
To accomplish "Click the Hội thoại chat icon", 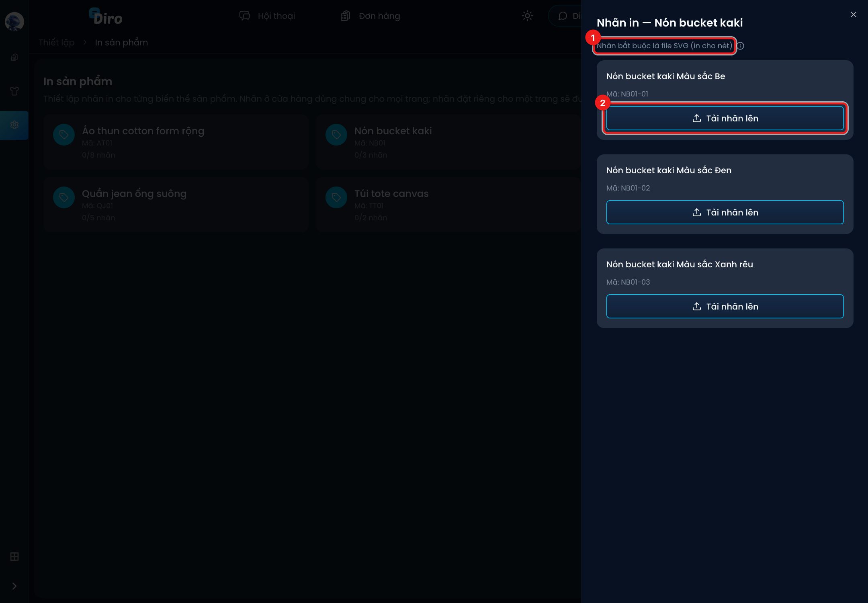I will coord(245,16).
